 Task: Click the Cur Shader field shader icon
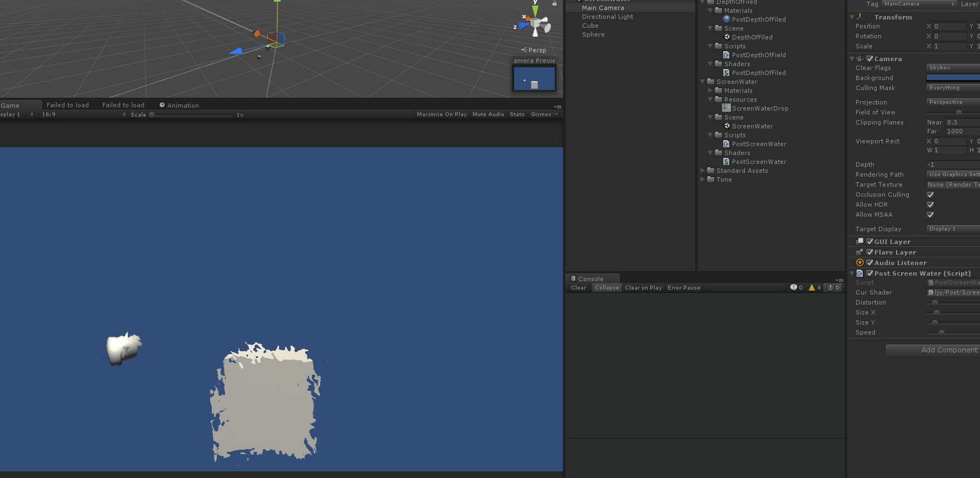[x=931, y=292]
